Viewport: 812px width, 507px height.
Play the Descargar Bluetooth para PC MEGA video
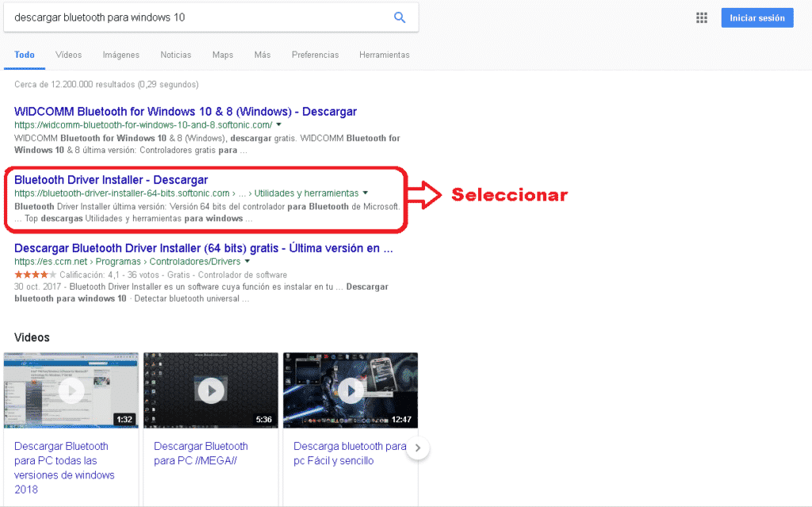pyautogui.click(x=210, y=390)
